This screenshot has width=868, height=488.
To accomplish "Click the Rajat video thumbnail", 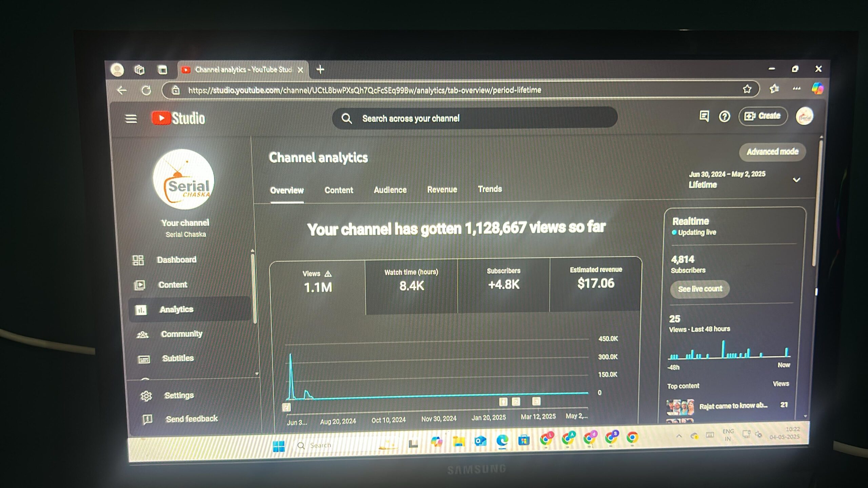I will (x=680, y=407).
